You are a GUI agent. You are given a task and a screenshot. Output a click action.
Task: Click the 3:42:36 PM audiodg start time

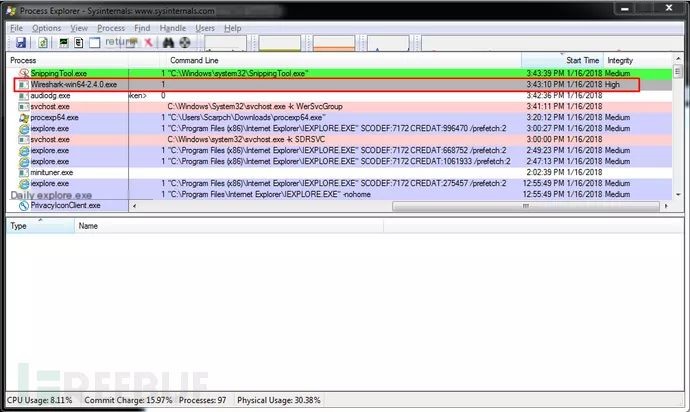coord(564,96)
